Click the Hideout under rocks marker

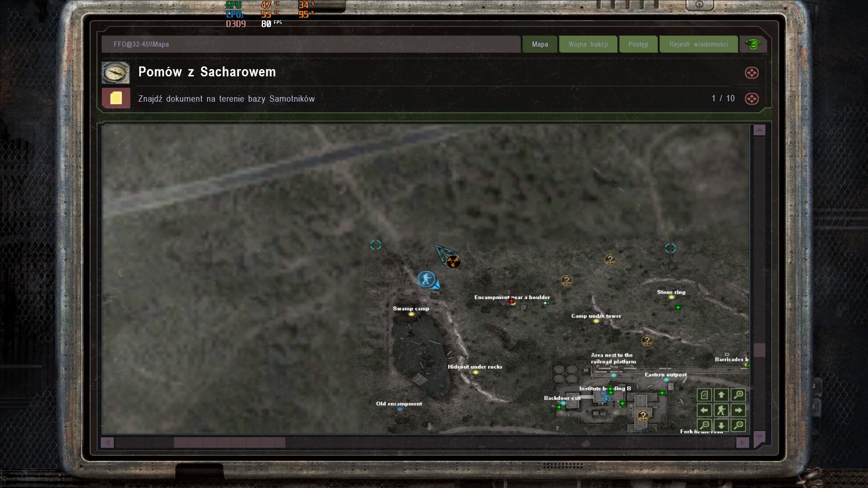pyautogui.click(x=475, y=372)
